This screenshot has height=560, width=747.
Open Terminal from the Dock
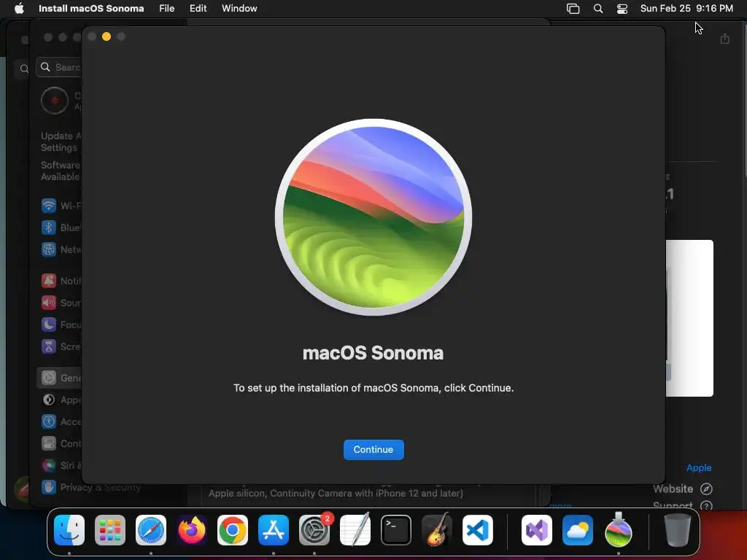pyautogui.click(x=396, y=530)
